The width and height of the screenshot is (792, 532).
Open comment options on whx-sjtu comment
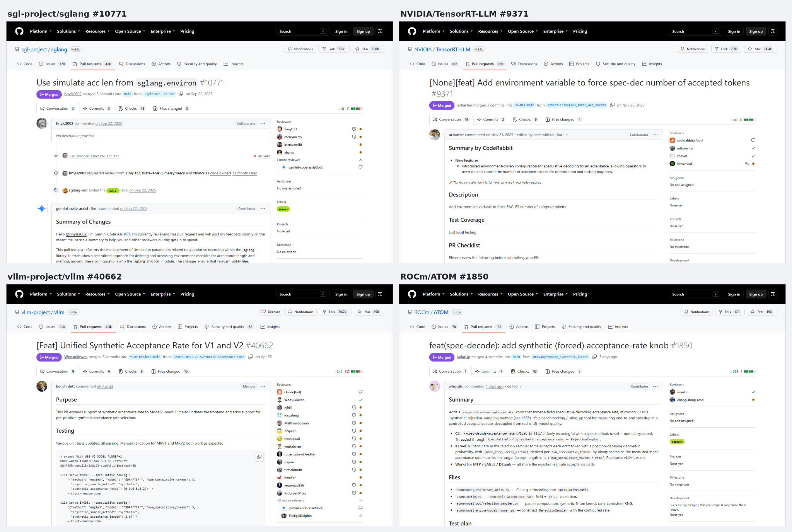click(655, 387)
